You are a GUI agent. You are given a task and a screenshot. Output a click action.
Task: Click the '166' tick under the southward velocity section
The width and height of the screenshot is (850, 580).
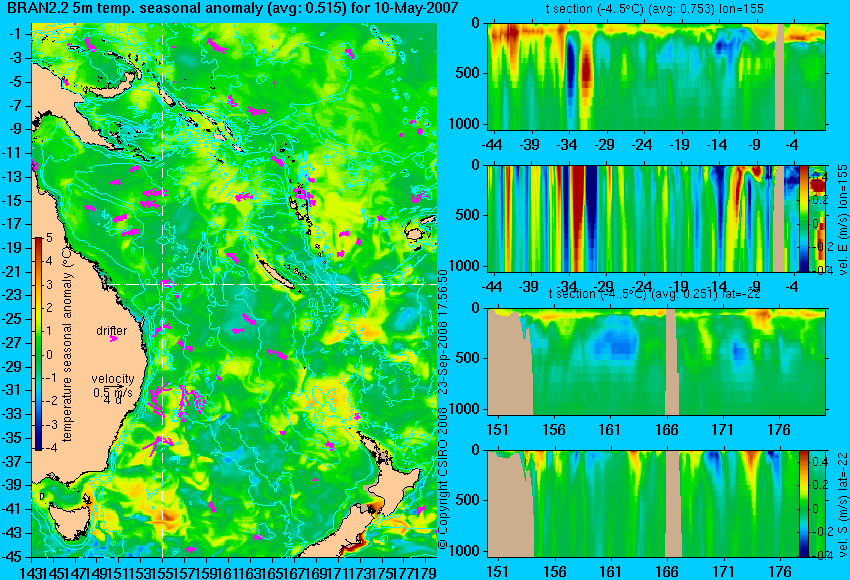[x=666, y=572]
